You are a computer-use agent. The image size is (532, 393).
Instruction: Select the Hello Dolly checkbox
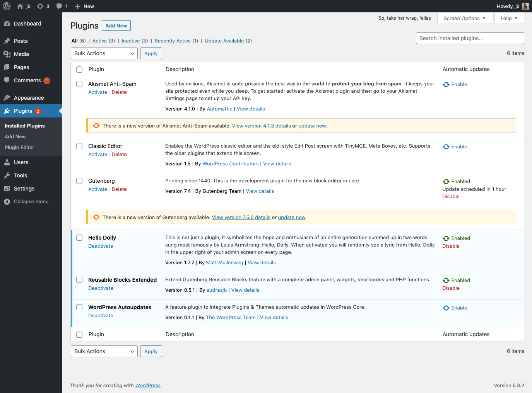(x=79, y=238)
